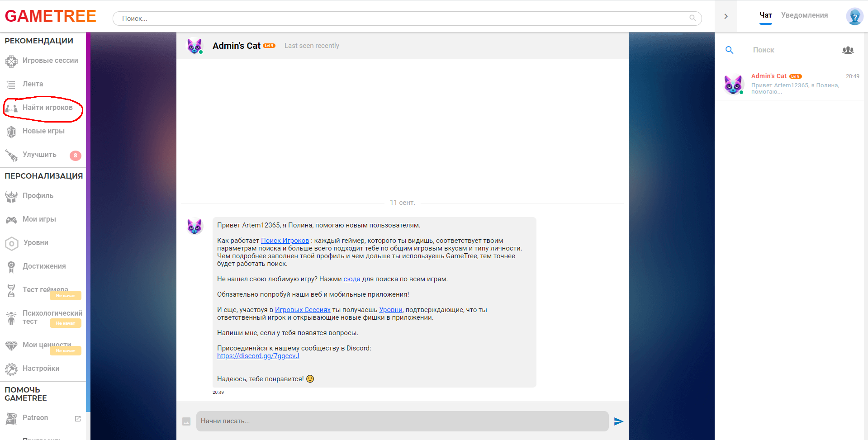This screenshot has width=868, height=440.
Task: Follow the Discord invite link
Action: pos(258,356)
